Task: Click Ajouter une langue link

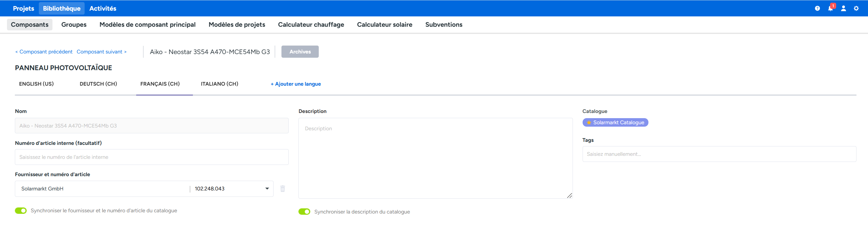Action: click(295, 84)
